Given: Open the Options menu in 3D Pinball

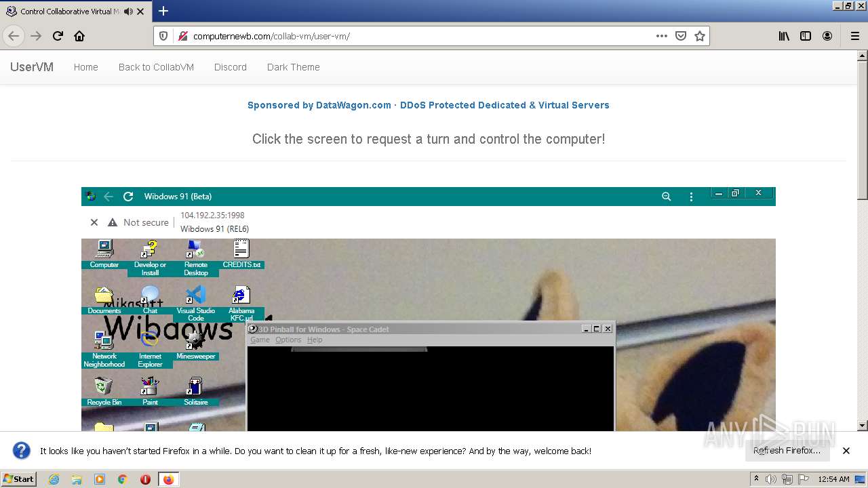Looking at the screenshot, I should pos(288,340).
